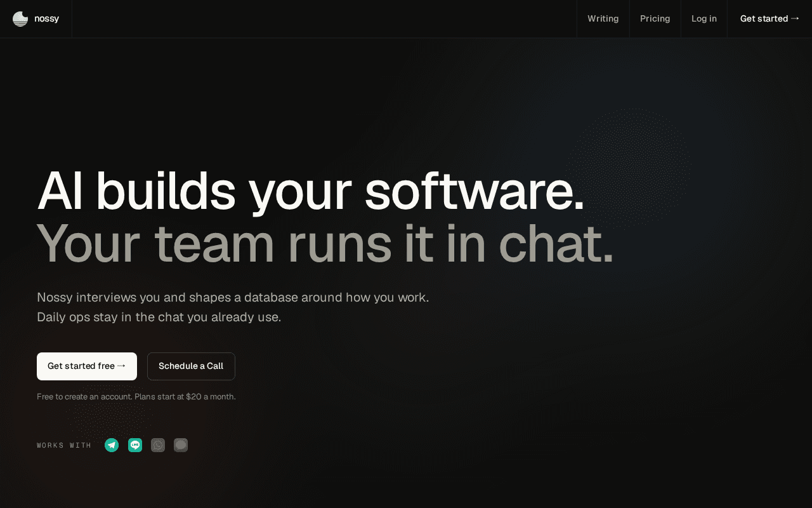Viewport: 812px width, 508px height.
Task: Click the "WORKS WITH" label
Action: (x=64, y=446)
